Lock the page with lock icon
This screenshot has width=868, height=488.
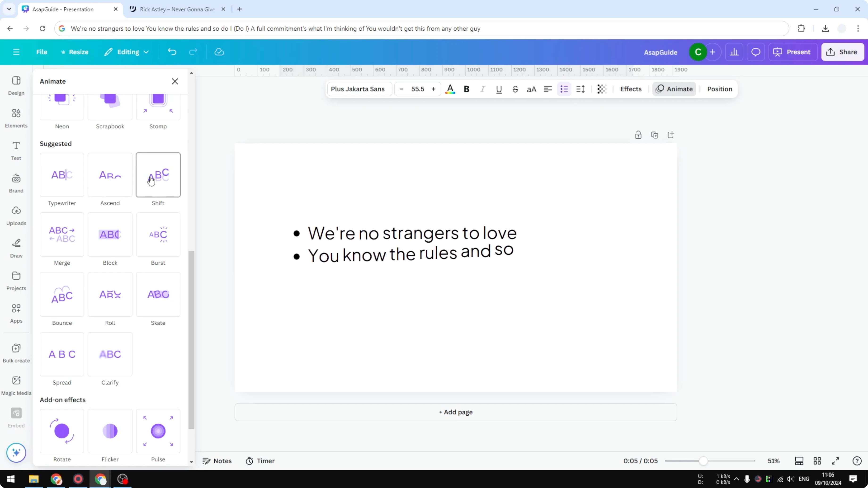pyautogui.click(x=638, y=135)
